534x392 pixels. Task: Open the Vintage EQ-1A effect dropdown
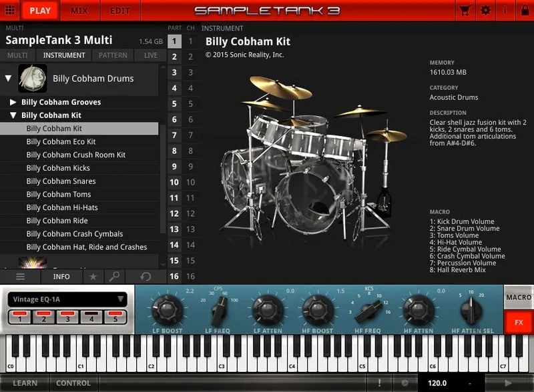pyautogui.click(x=67, y=299)
